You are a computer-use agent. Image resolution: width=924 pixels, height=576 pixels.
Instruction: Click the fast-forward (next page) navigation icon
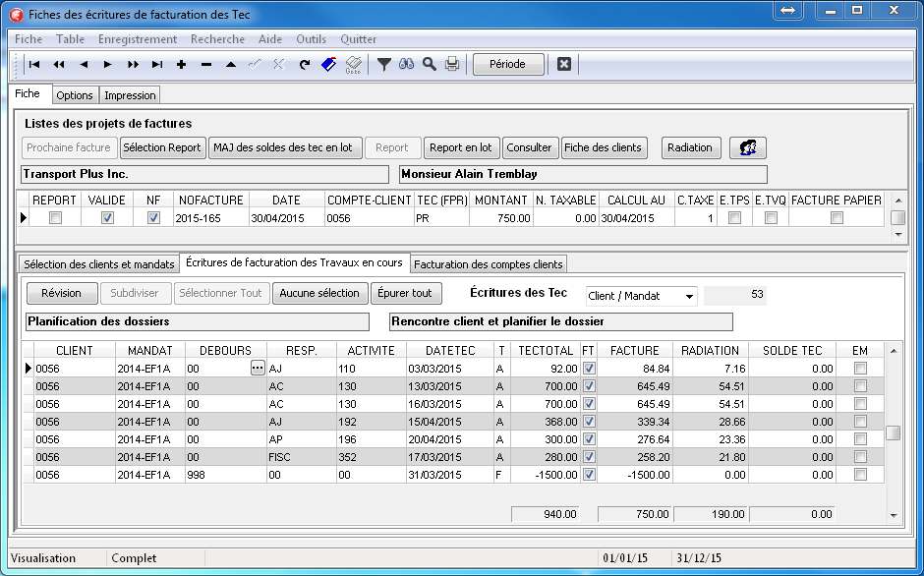pos(133,64)
